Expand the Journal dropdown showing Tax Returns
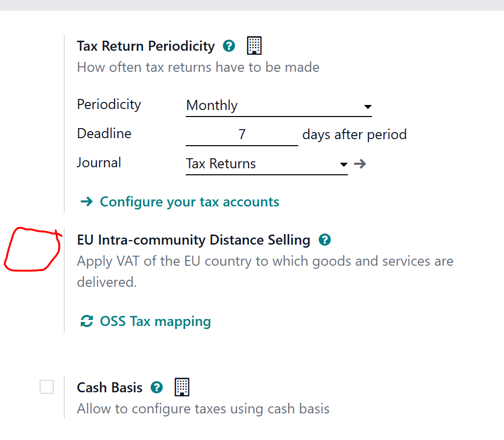The image size is (504, 440). point(267,164)
